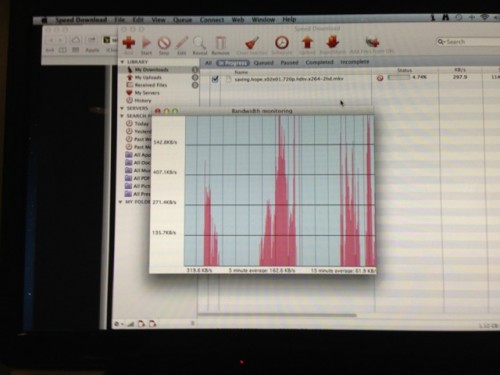Image resolution: width=500 pixels, height=375 pixels.
Task: Click the Reveal magnifier toolbar icon
Action: 199,43
